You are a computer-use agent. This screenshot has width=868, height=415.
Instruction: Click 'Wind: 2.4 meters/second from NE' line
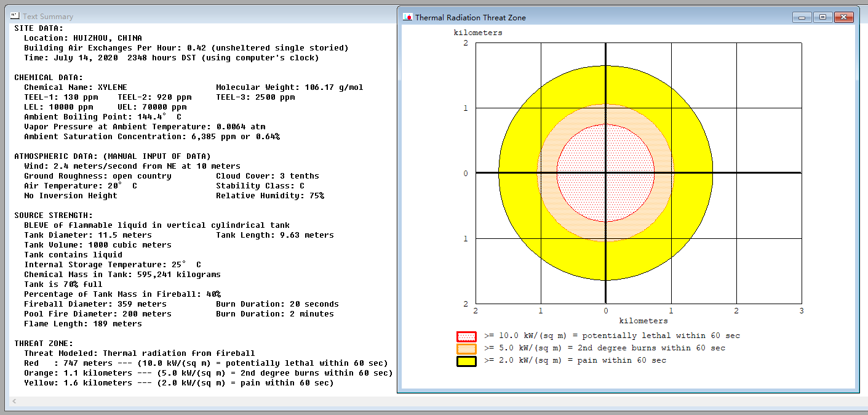coord(132,166)
